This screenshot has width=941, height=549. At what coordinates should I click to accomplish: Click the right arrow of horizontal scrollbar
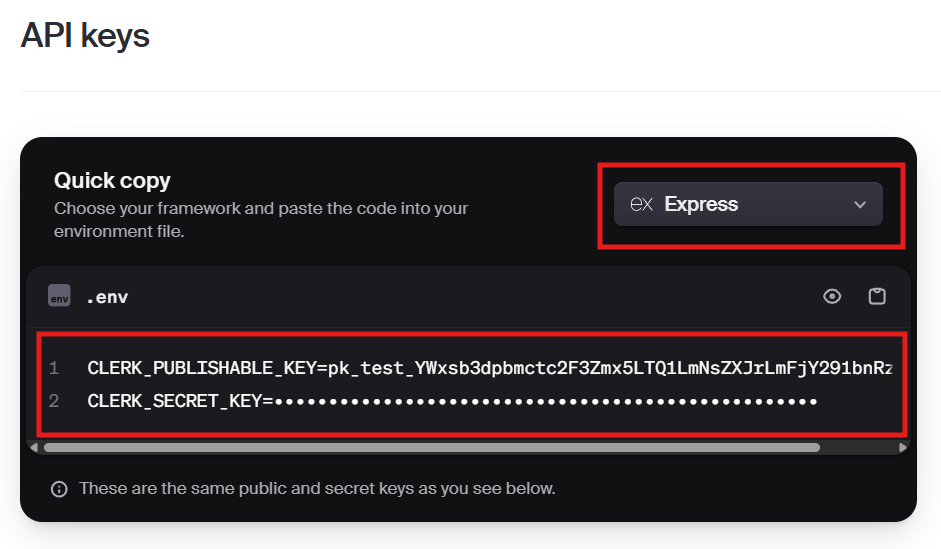pos(902,448)
